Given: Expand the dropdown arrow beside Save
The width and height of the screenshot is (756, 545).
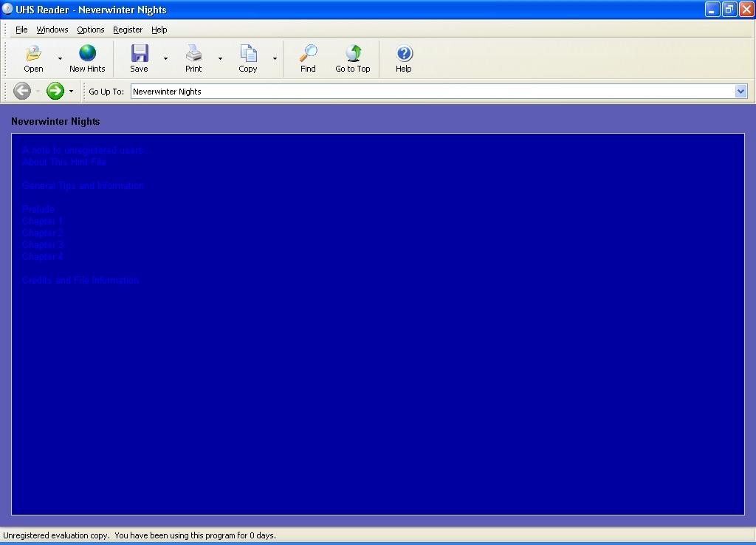Looking at the screenshot, I should pyautogui.click(x=165, y=59).
